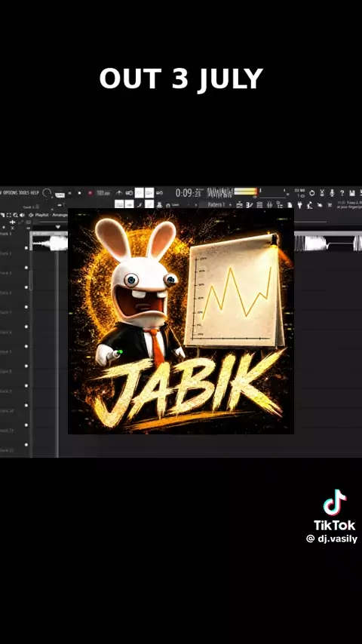Toggle the metronome icon next to tempo
This screenshot has width=362, height=644.
119,193
